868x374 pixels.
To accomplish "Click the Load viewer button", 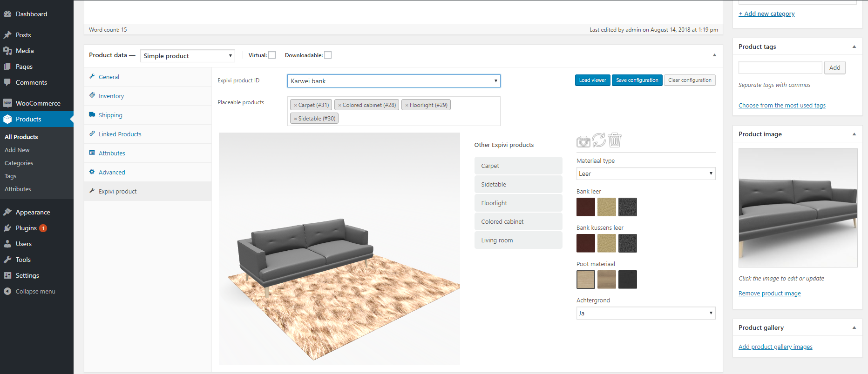I will click(x=592, y=80).
